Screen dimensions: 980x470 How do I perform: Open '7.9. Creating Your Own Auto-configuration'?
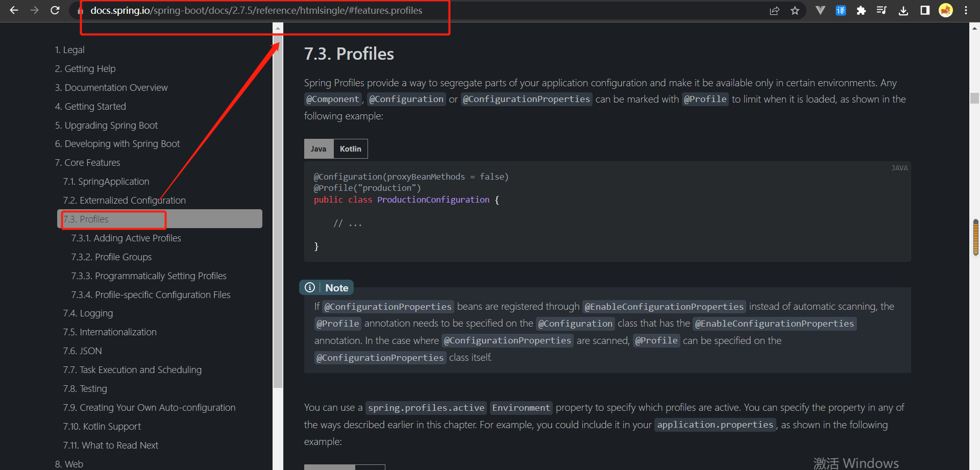tap(149, 407)
